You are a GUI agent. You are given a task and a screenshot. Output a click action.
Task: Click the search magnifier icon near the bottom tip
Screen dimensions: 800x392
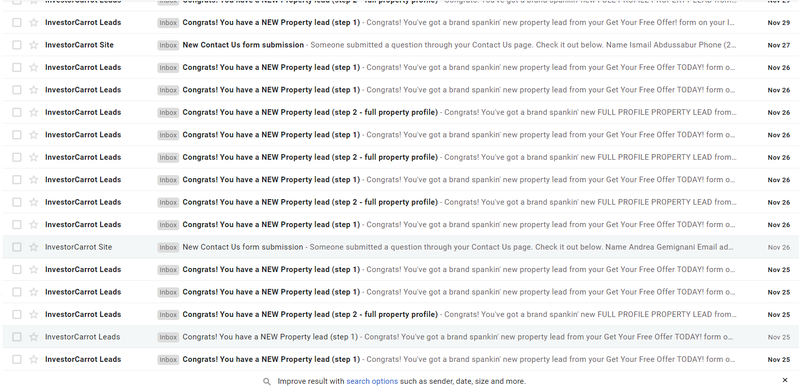[x=266, y=381]
